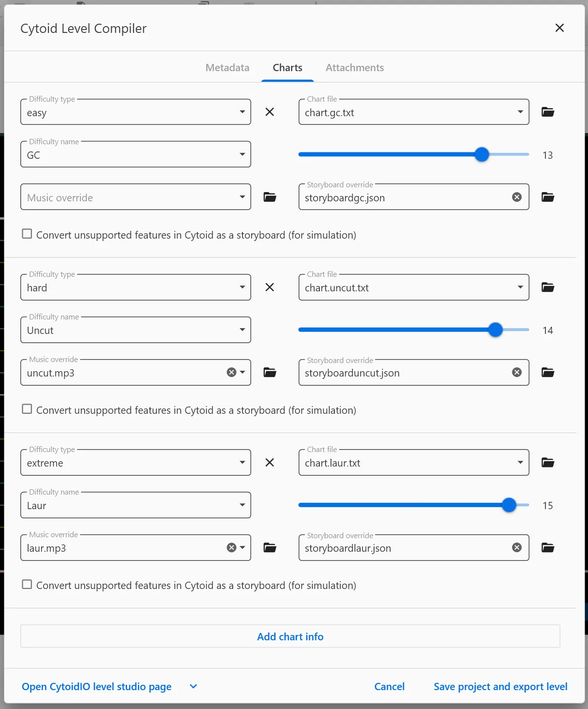Check convert unsupported features for Laur chart
The height and width of the screenshot is (709, 588).
click(x=27, y=585)
